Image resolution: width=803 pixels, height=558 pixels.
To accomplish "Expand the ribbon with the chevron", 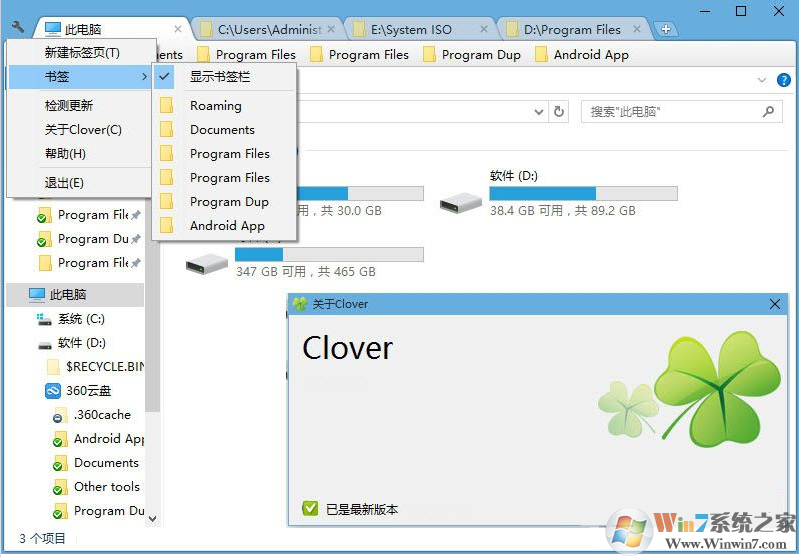I will pos(762,80).
